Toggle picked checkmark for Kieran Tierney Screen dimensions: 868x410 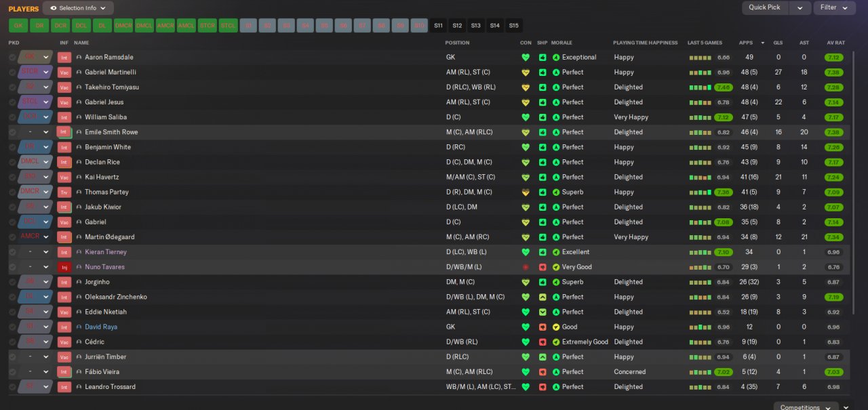pos(12,252)
